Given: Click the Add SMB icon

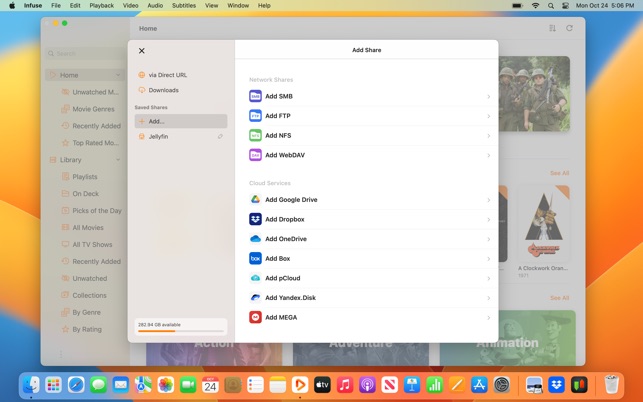Looking at the screenshot, I should click(255, 96).
